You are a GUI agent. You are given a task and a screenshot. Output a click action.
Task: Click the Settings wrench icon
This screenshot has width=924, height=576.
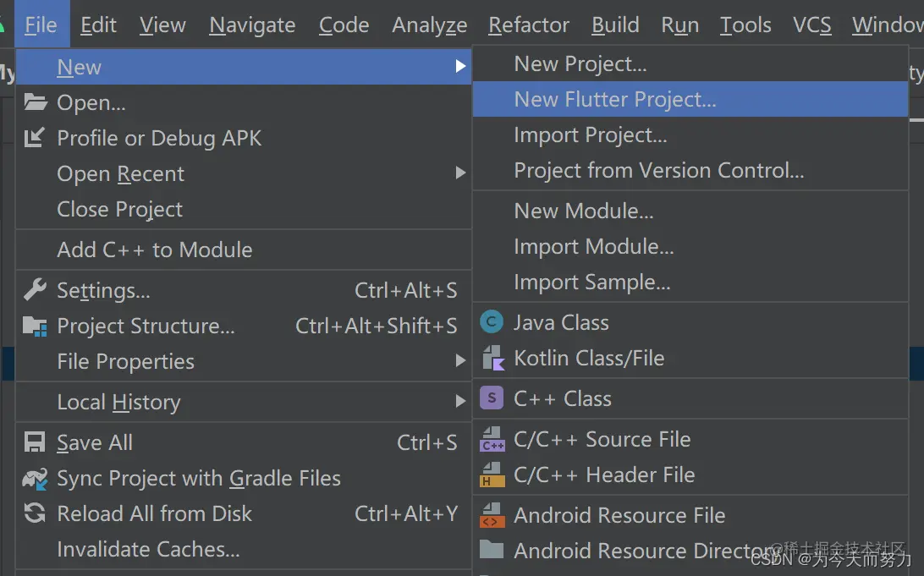pos(35,291)
